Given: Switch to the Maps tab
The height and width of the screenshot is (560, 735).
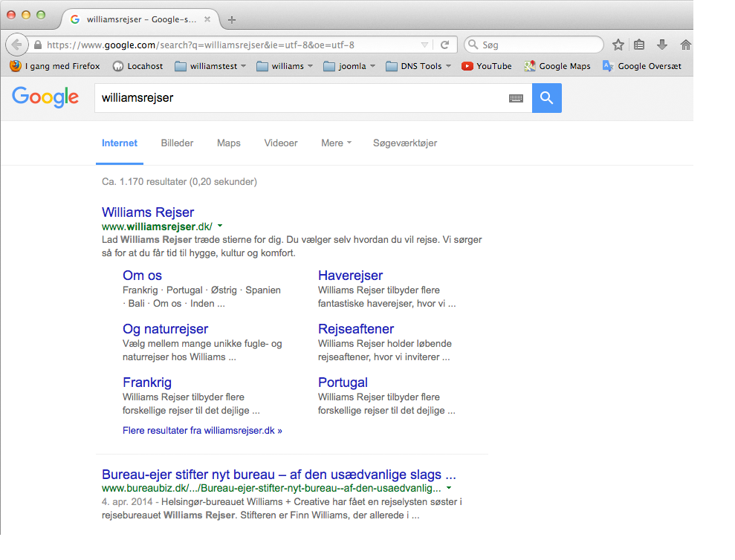Looking at the screenshot, I should [229, 143].
